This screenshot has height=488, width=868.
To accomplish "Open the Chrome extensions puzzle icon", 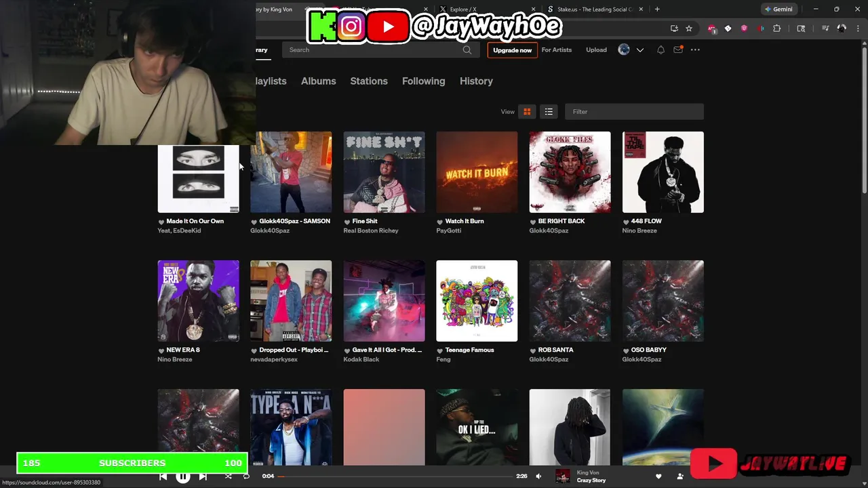I will pyautogui.click(x=777, y=28).
